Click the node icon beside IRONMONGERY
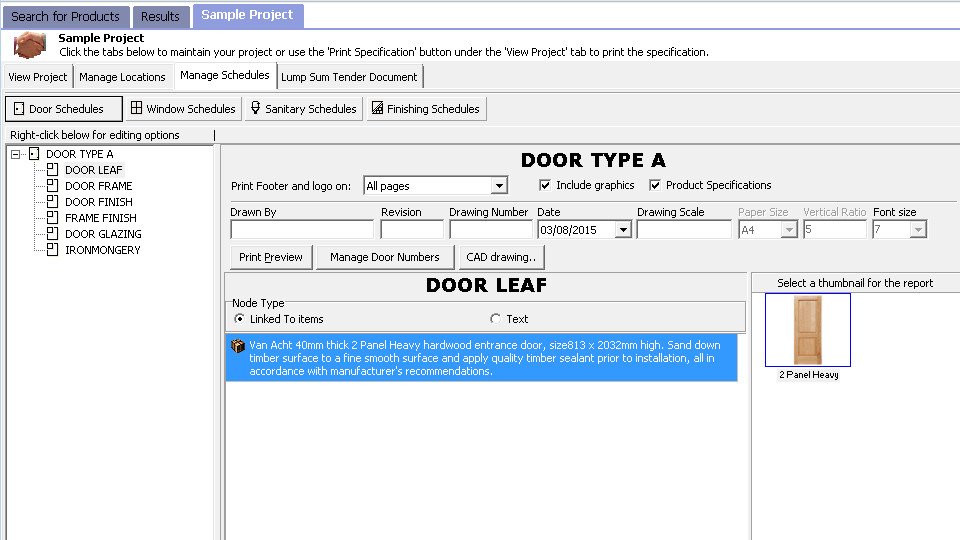Screen dimensions: 960x540 pyautogui.click(x=53, y=249)
